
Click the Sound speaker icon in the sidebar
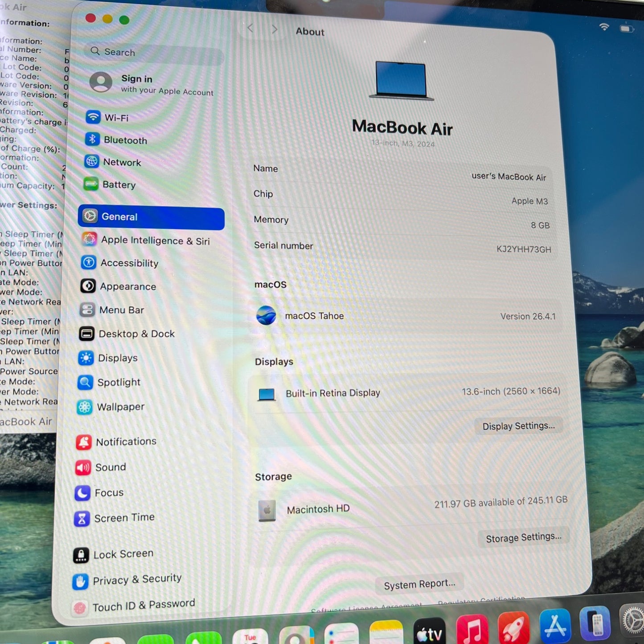coord(83,468)
